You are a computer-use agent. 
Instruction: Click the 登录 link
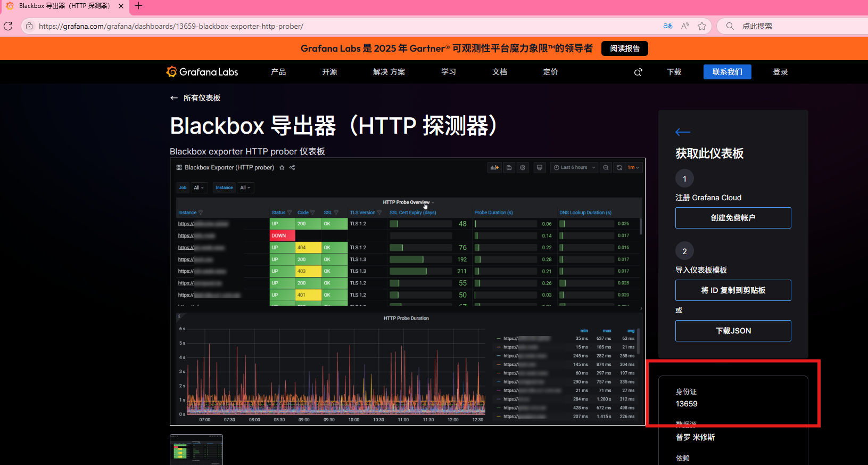coord(780,72)
